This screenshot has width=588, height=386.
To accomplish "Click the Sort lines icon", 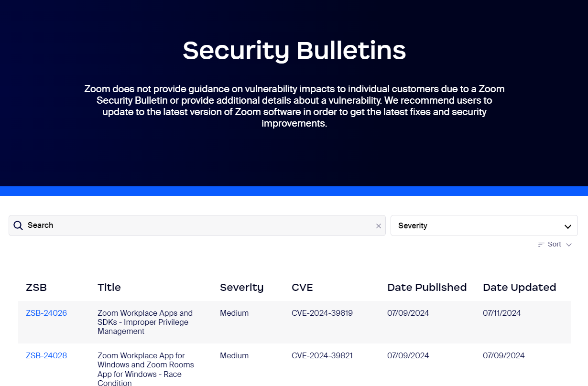I will tap(541, 245).
